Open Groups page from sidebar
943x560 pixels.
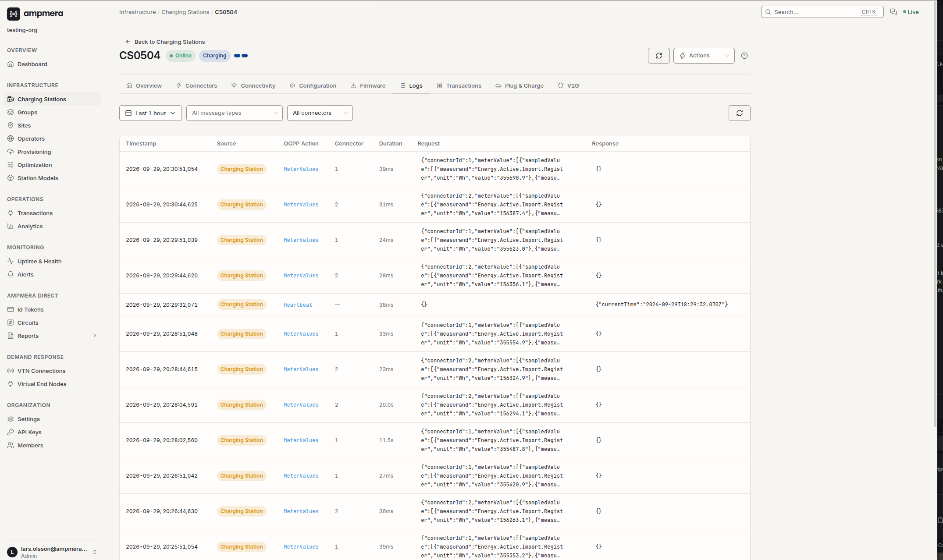click(x=52, y=112)
